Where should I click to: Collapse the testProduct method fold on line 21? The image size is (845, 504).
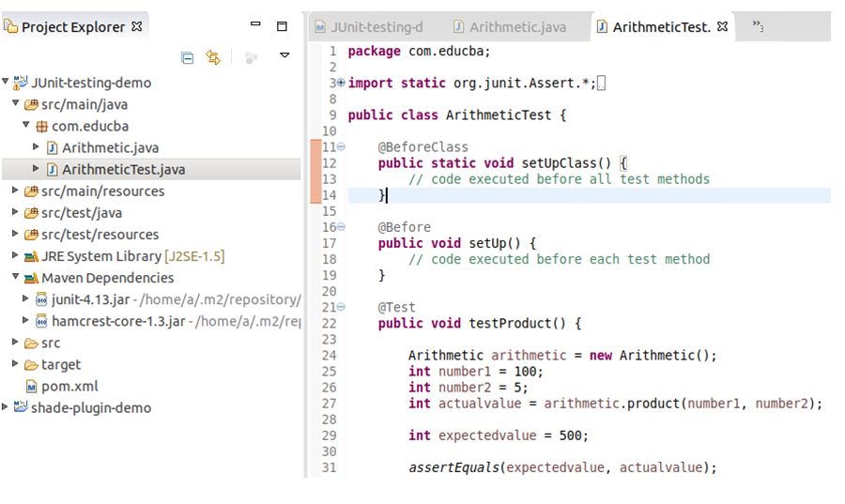(x=340, y=307)
